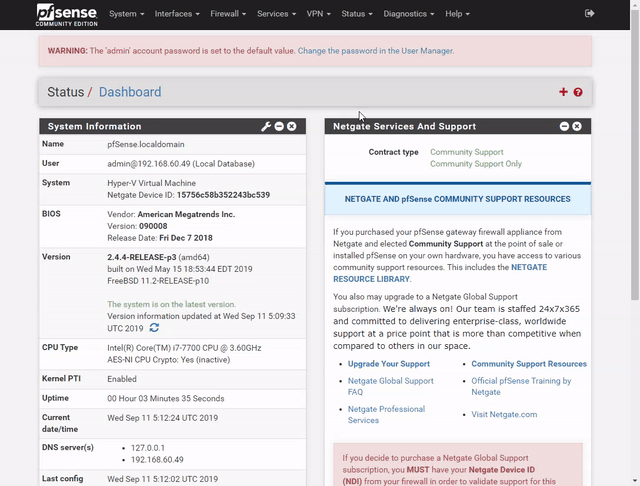The width and height of the screenshot is (640, 486).
Task: Click the Netgate Services And Support title
Action: 404,126
